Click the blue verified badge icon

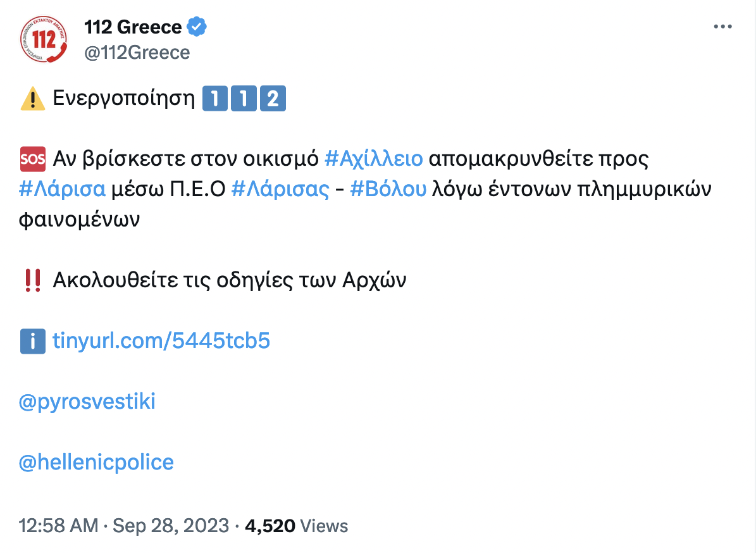[x=197, y=27]
